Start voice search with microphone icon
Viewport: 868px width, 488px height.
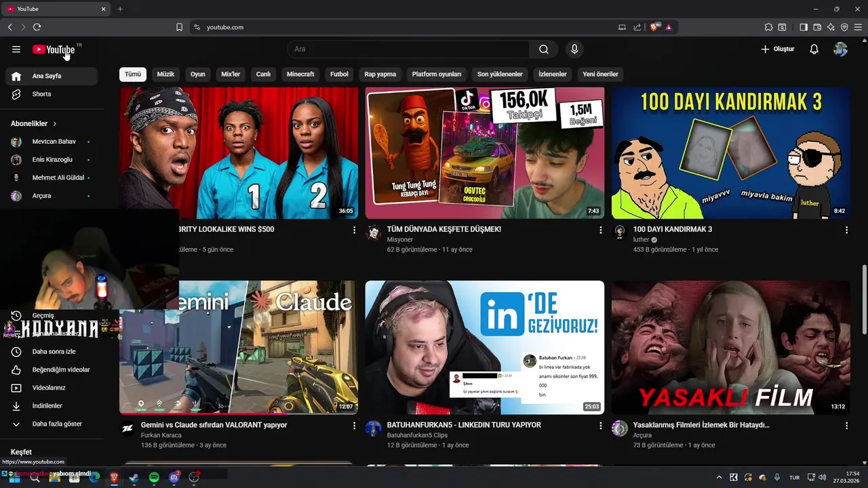click(x=574, y=49)
